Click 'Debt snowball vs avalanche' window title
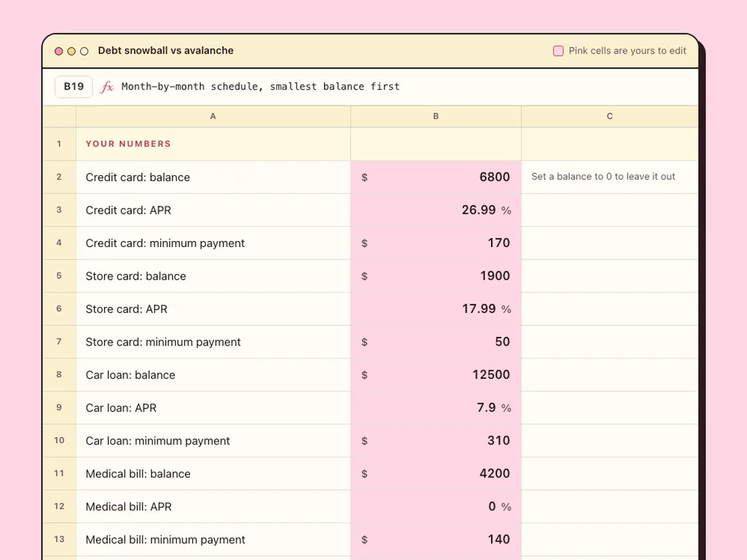 (x=166, y=50)
